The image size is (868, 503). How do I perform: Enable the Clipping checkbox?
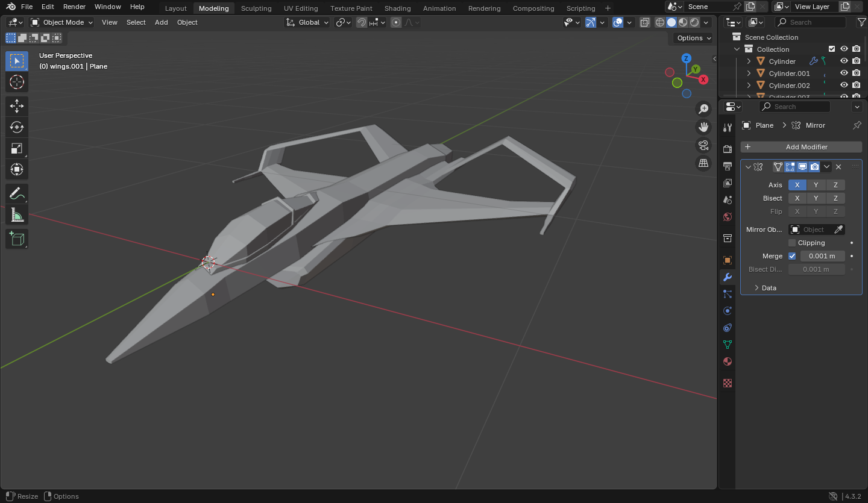tap(792, 243)
